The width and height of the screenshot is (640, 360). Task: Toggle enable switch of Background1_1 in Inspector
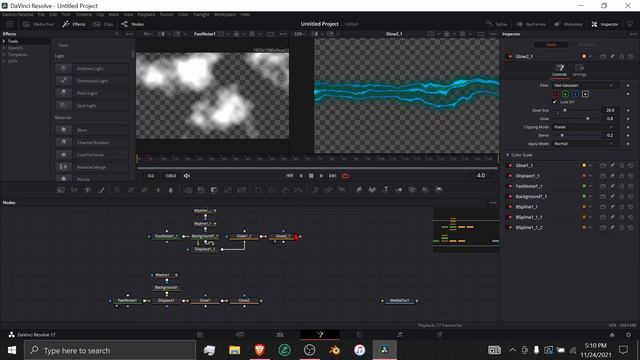(510, 196)
